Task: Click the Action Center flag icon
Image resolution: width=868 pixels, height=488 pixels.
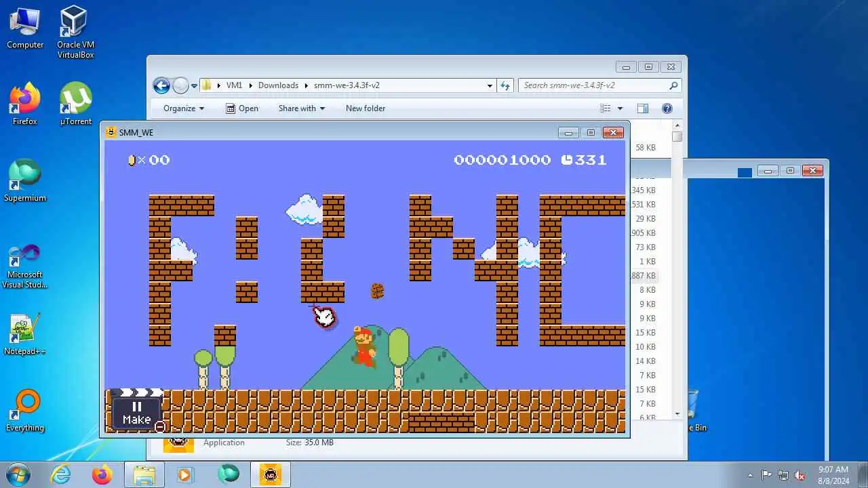Action: coord(767,475)
